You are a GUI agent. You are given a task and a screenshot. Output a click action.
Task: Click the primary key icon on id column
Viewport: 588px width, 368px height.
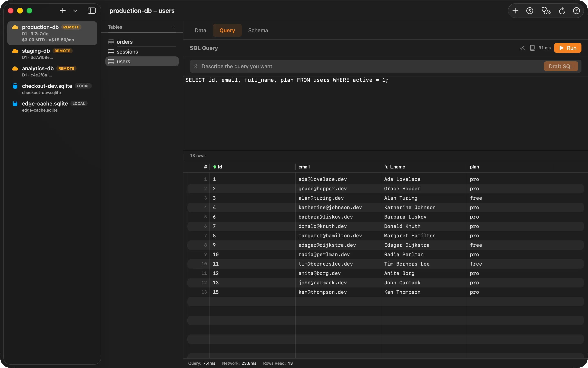tap(215, 167)
